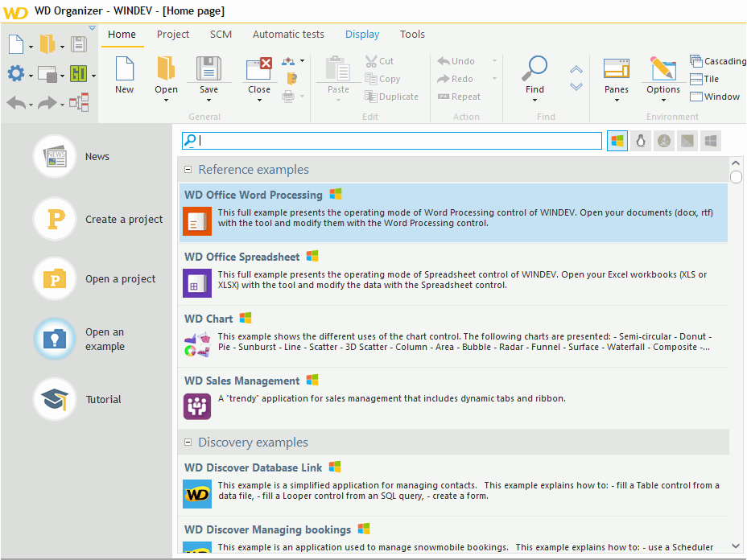Screen dimensions: 747x560
Task: Switch to the Project ribbon tab
Action: (172, 34)
